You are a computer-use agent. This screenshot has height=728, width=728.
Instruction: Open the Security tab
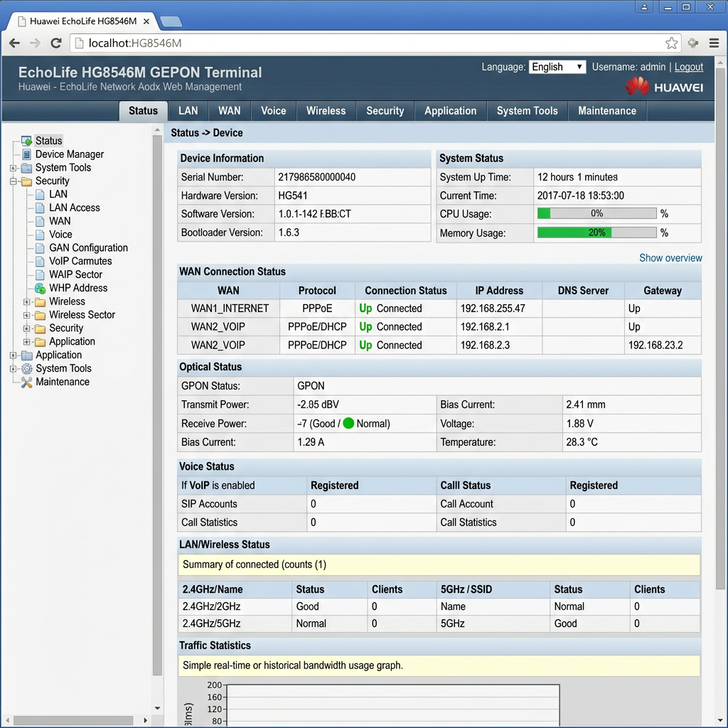coord(385,111)
